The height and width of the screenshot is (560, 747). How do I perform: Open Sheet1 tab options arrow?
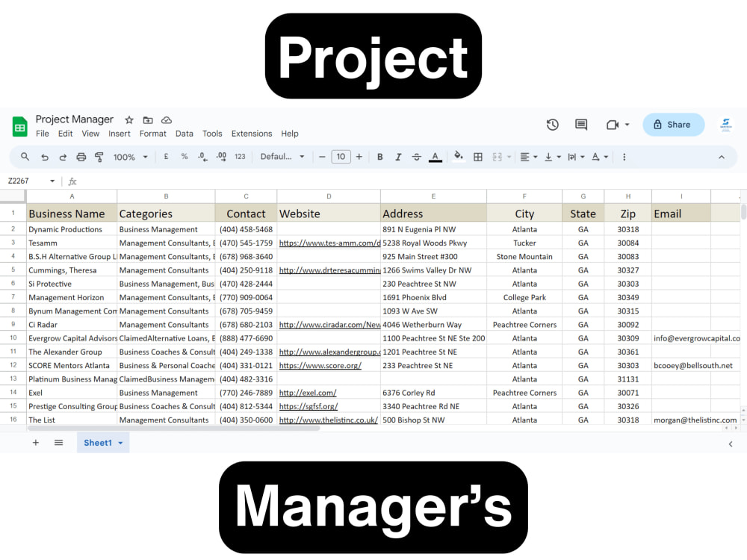(120, 443)
